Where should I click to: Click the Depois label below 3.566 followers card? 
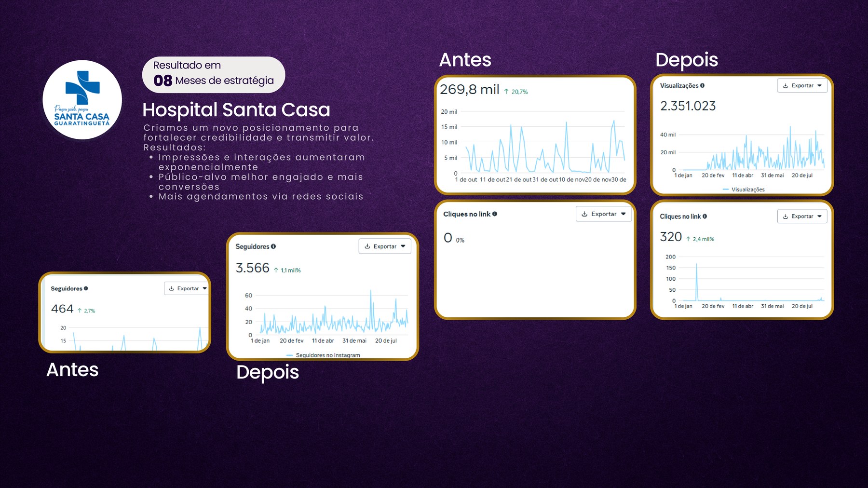(268, 373)
